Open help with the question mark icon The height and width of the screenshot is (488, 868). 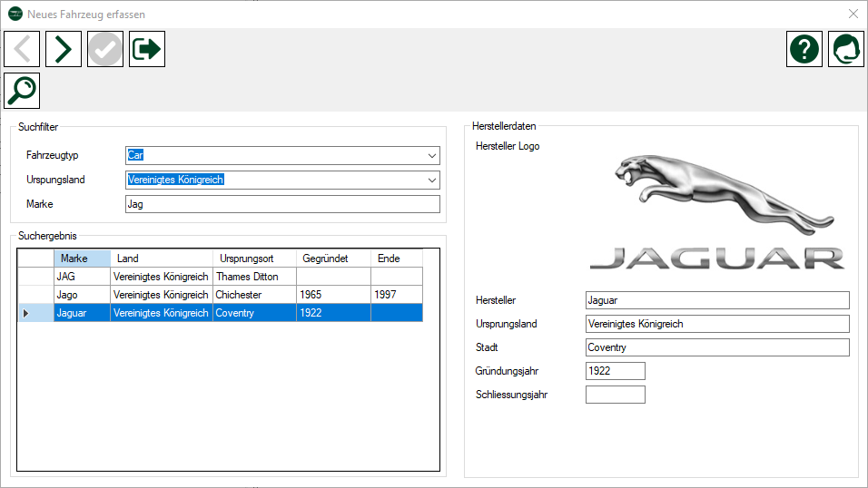(x=804, y=49)
